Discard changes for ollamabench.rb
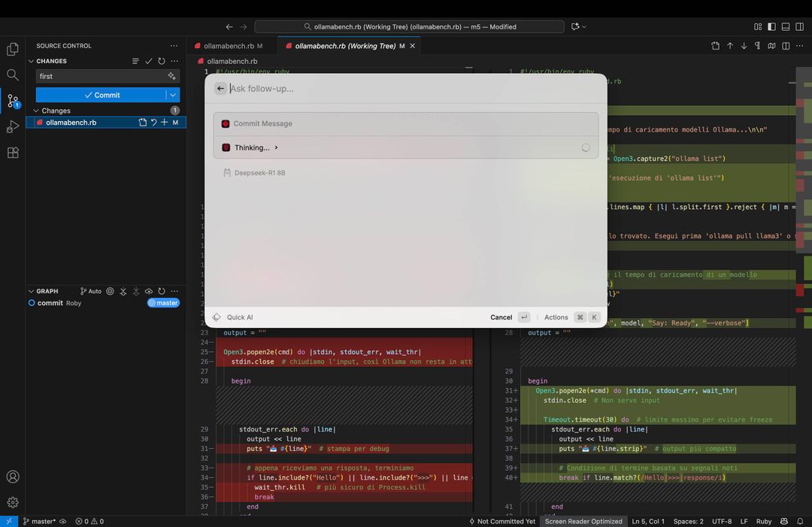The width and height of the screenshot is (812, 527). click(153, 123)
